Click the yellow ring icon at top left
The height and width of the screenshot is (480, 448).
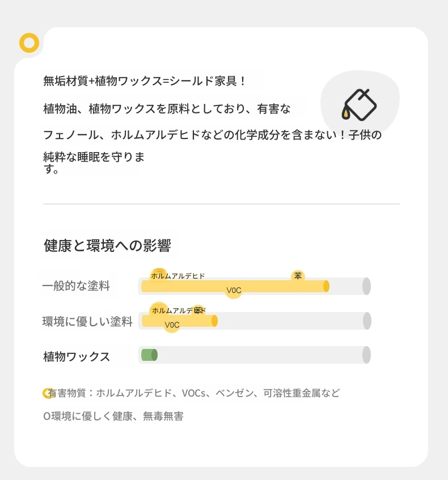(29, 43)
